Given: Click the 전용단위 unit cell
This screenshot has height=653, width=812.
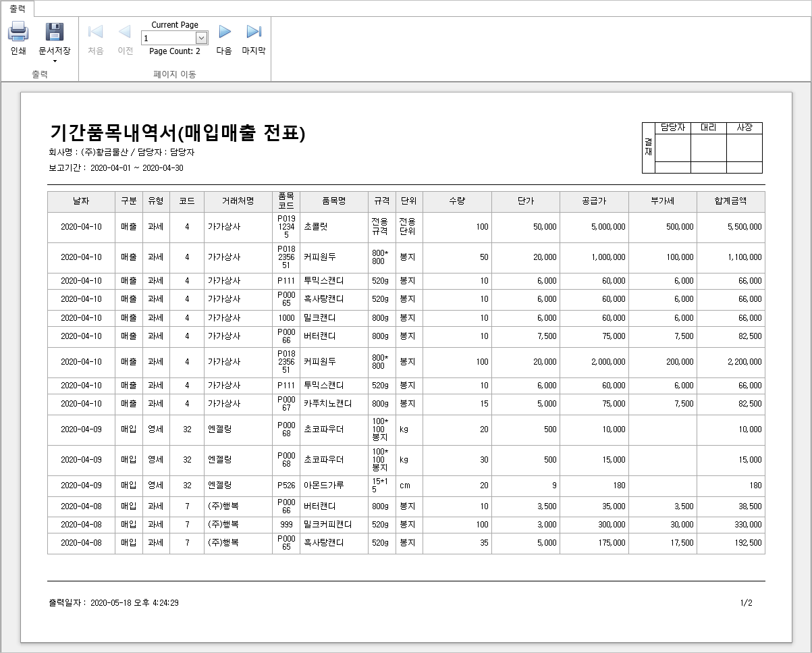Looking at the screenshot, I should [x=409, y=227].
